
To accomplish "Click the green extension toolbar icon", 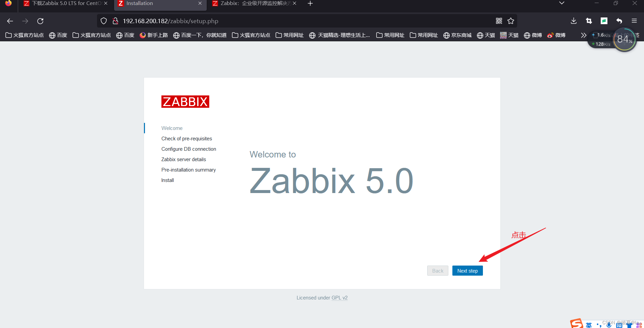I will [x=604, y=21].
